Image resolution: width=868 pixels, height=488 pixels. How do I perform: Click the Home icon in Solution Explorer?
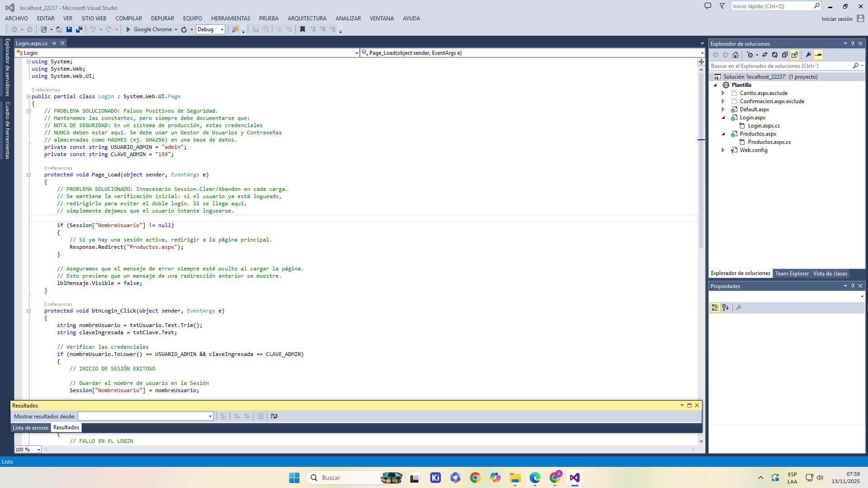point(735,55)
